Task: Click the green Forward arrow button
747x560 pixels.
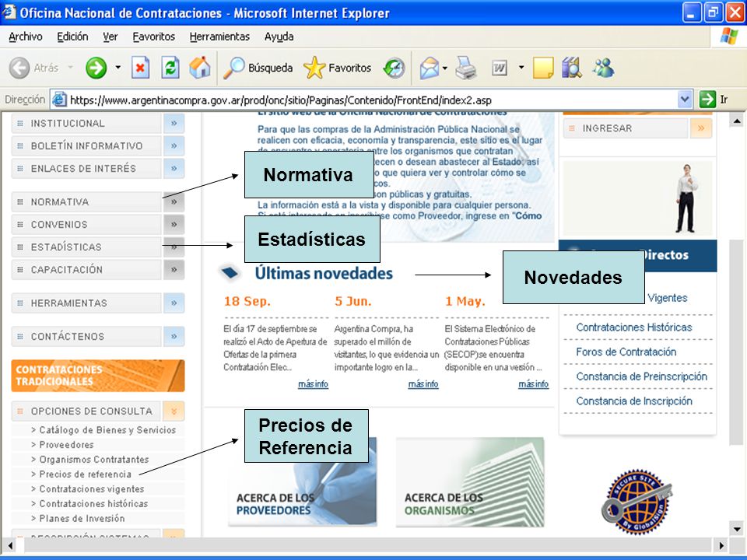Action: point(96,68)
